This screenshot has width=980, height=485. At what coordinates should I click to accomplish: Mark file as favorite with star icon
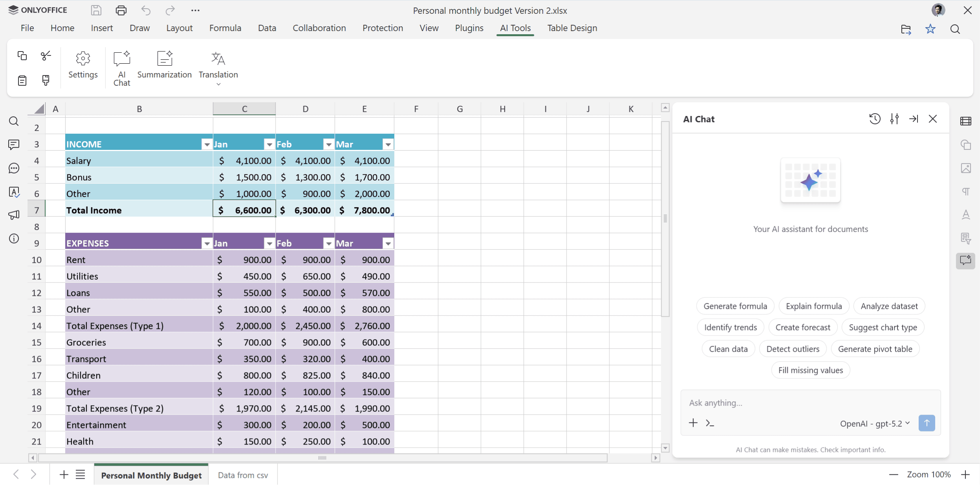pos(930,29)
